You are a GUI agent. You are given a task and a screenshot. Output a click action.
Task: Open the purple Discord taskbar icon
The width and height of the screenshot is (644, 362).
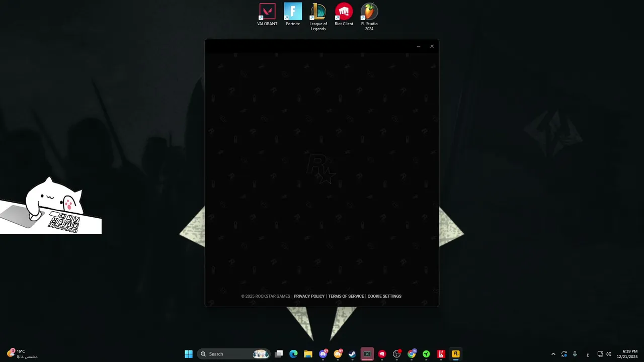(x=323, y=354)
